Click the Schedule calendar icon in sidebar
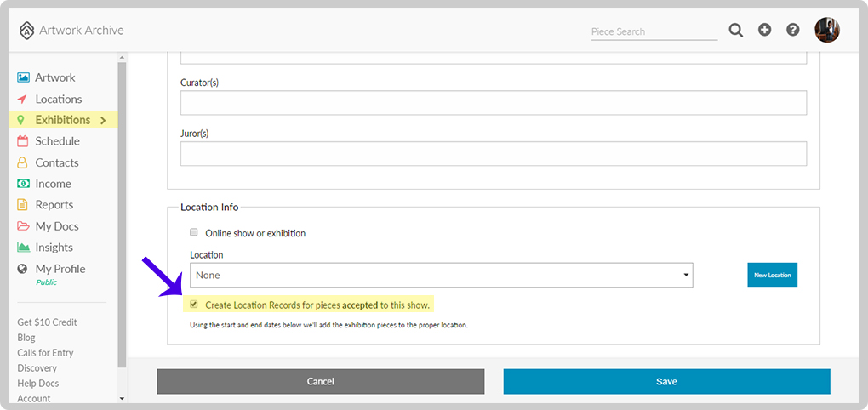Image resolution: width=868 pixels, height=410 pixels. click(22, 141)
